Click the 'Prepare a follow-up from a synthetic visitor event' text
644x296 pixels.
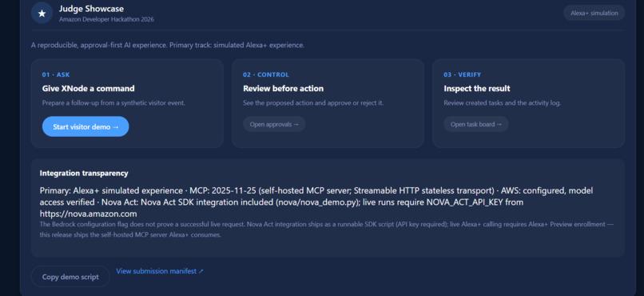pos(113,102)
